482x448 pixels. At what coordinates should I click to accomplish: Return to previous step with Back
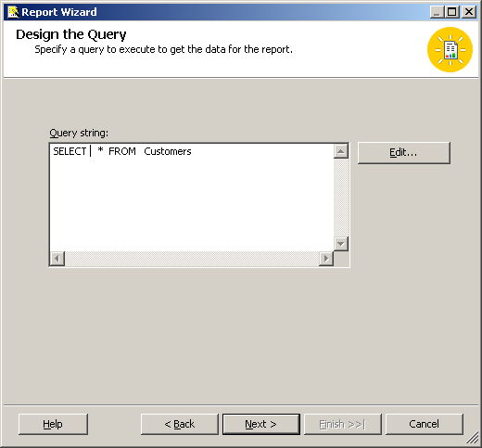[180, 424]
